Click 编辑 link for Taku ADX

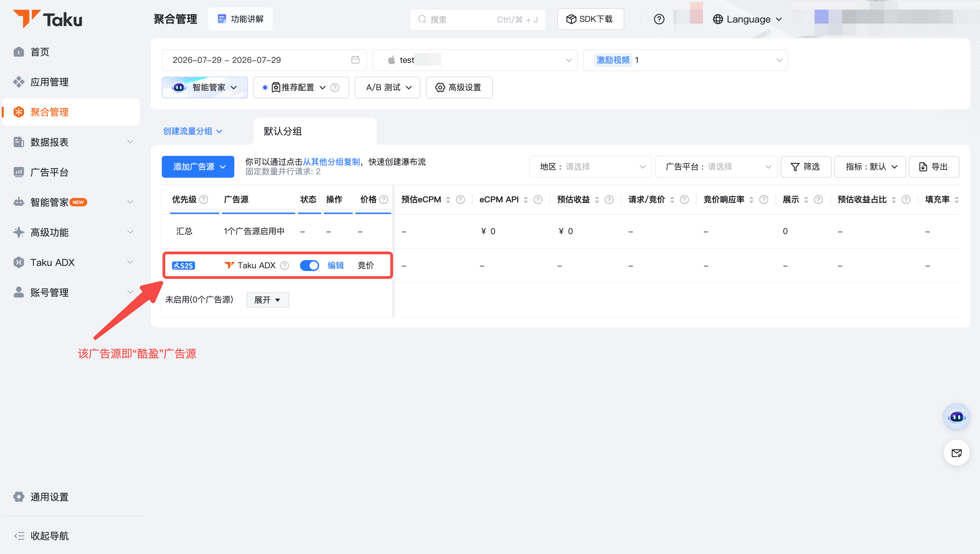[x=336, y=265]
